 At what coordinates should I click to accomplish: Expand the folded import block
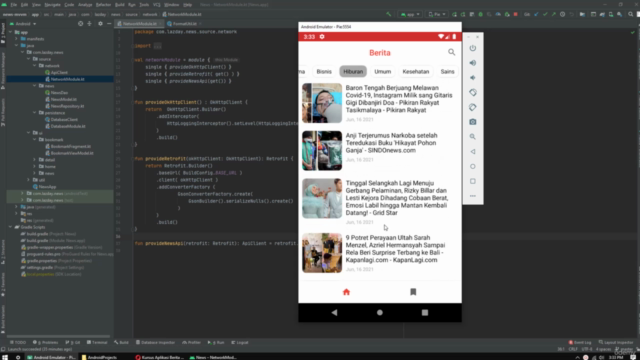(158, 46)
